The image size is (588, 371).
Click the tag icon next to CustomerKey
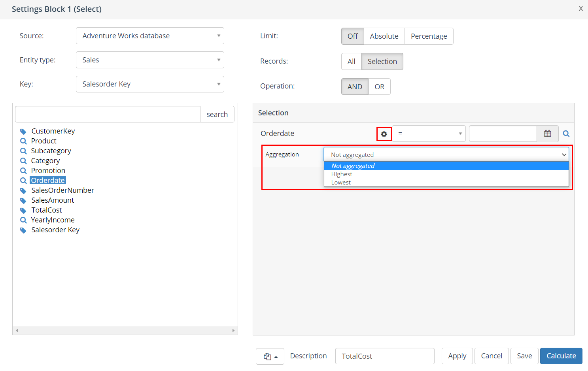pos(23,132)
